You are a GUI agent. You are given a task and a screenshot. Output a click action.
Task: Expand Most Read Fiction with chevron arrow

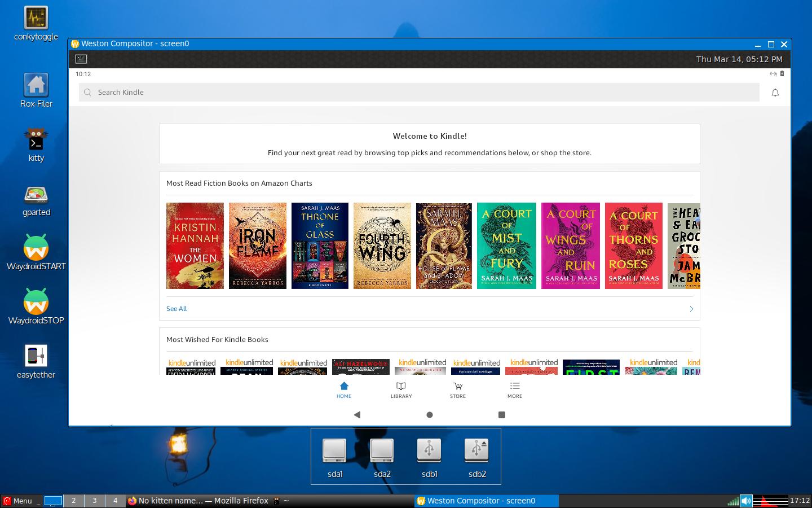(691, 309)
